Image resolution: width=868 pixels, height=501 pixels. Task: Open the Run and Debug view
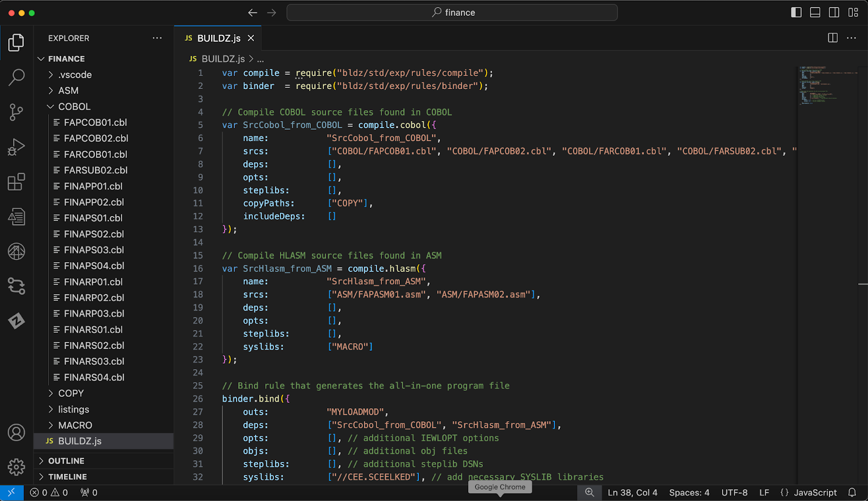coord(16,147)
